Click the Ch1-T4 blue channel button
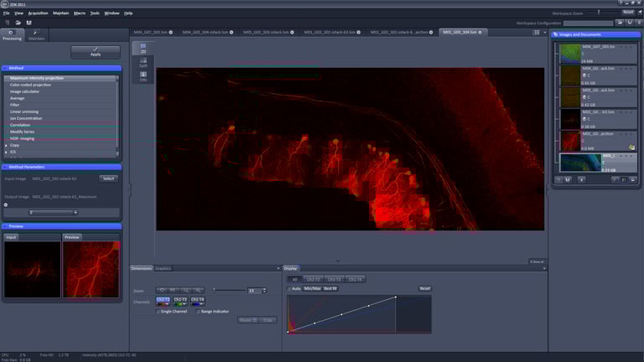The height and width of the screenshot is (362, 644). pyautogui.click(x=197, y=300)
